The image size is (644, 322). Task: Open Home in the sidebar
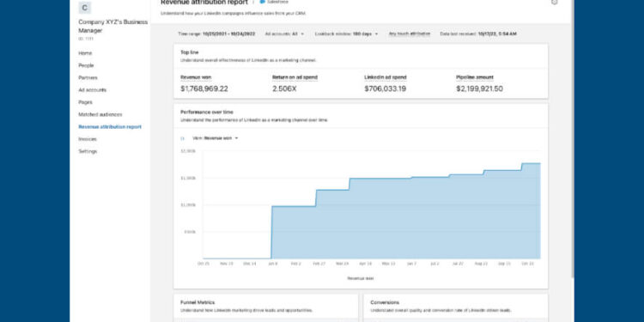pyautogui.click(x=85, y=53)
